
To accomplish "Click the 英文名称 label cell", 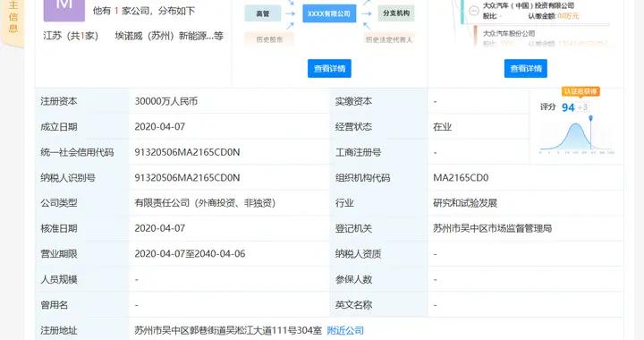I will (378, 305).
